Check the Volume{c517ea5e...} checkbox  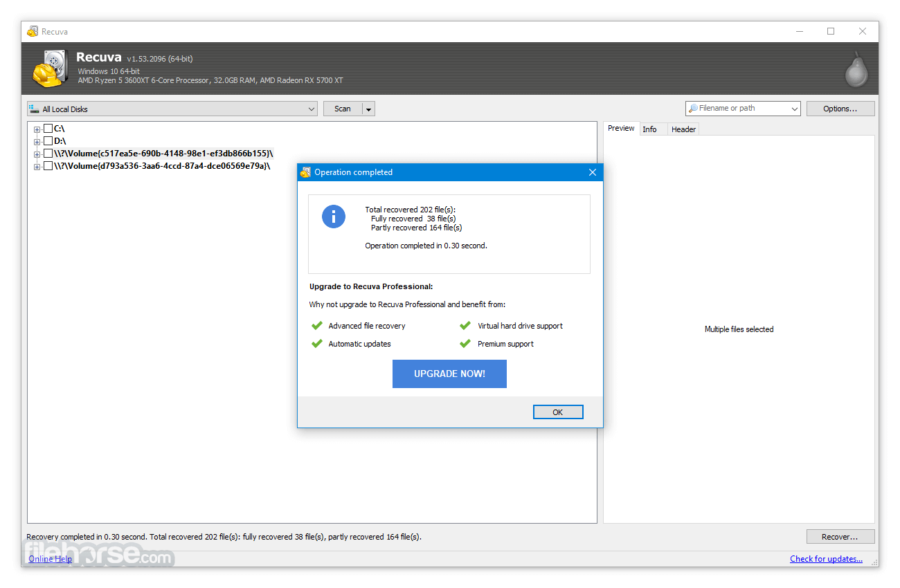[48, 154]
